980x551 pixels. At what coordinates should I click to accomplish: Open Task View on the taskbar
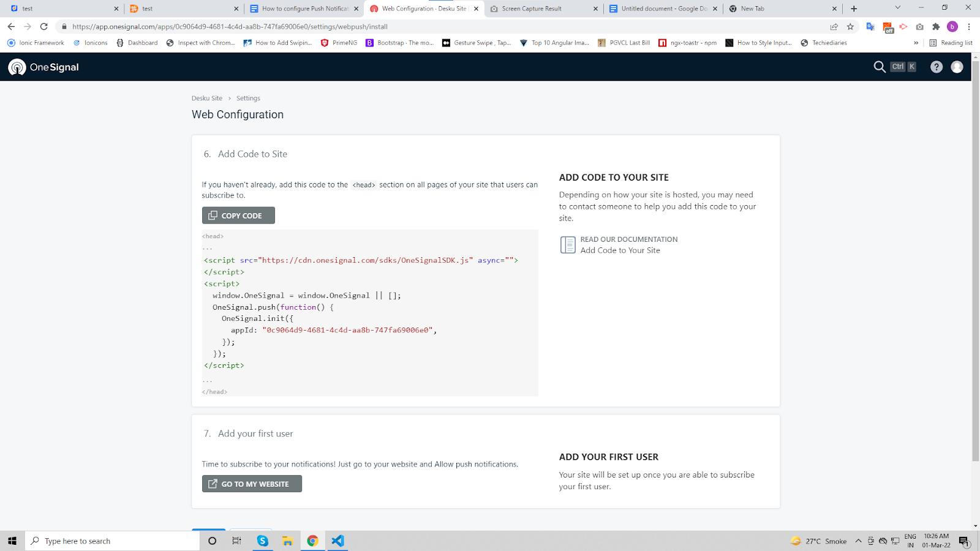click(x=237, y=541)
